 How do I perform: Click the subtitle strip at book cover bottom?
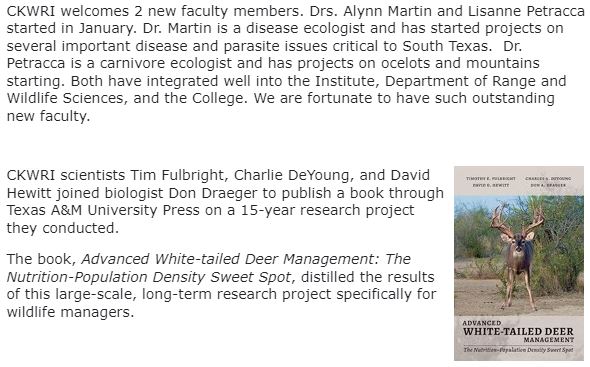pyautogui.click(x=518, y=350)
